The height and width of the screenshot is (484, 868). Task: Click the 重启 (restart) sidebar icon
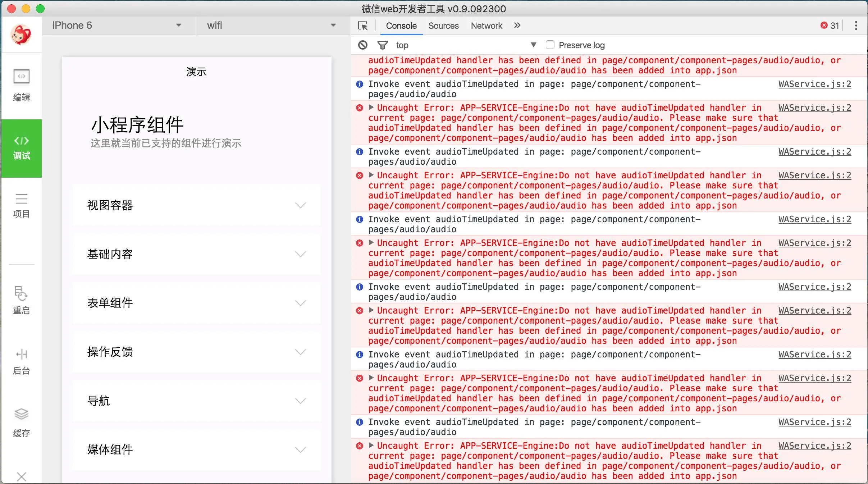click(x=21, y=301)
